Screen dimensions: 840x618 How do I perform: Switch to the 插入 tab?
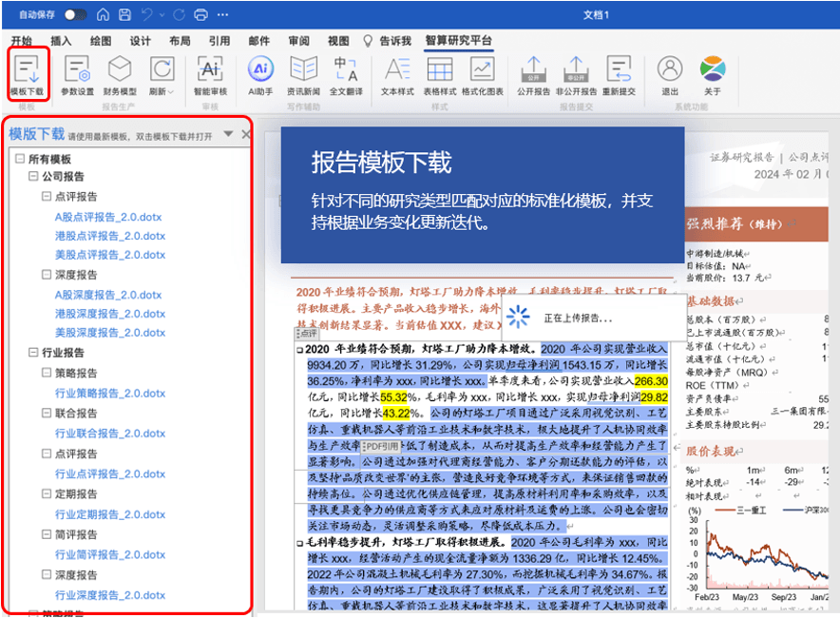click(x=61, y=41)
